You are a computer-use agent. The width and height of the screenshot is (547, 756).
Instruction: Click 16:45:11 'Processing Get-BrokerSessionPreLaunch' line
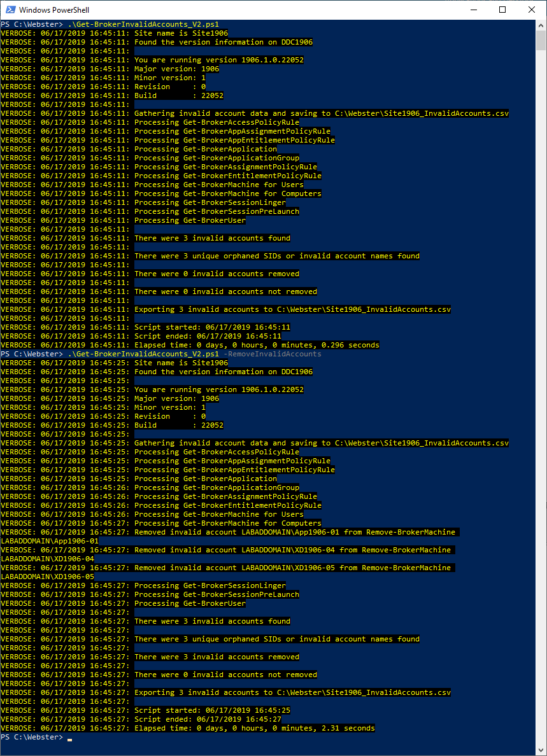click(x=150, y=211)
